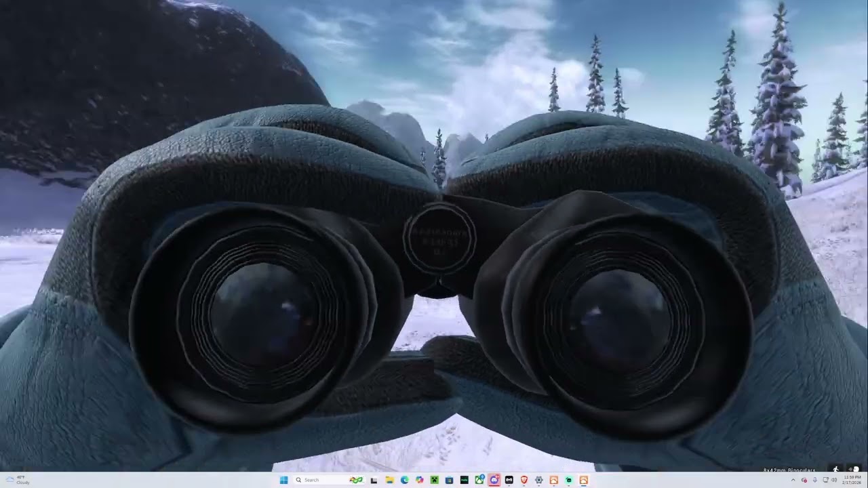Launch Brave browser from the taskbar

click(524, 480)
